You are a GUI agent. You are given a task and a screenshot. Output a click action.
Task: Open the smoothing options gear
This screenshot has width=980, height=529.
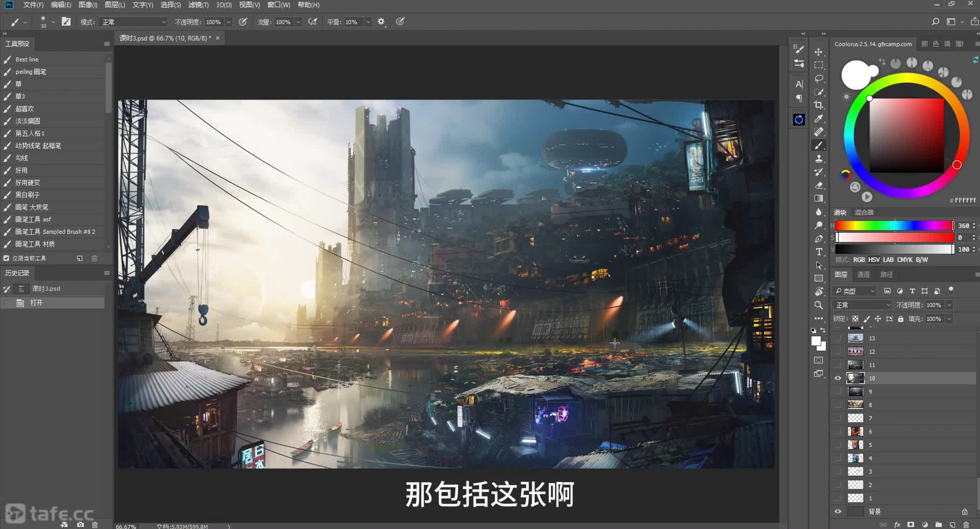(x=381, y=22)
